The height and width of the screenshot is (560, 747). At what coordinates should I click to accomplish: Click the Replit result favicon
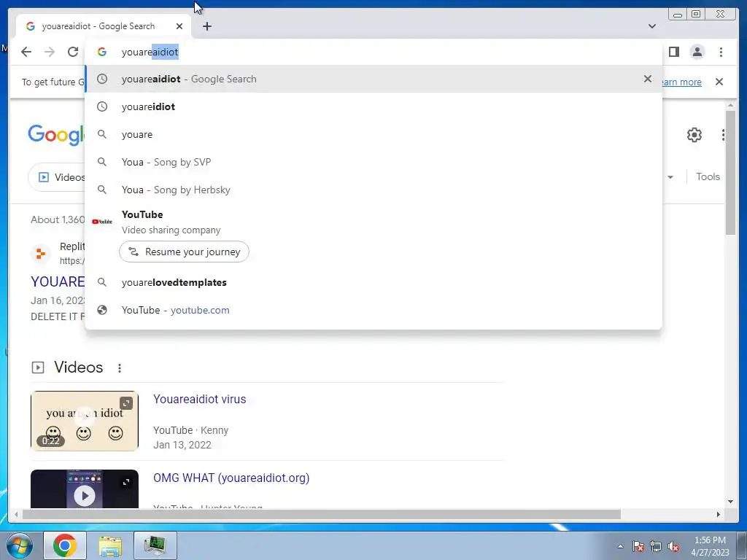click(41, 253)
